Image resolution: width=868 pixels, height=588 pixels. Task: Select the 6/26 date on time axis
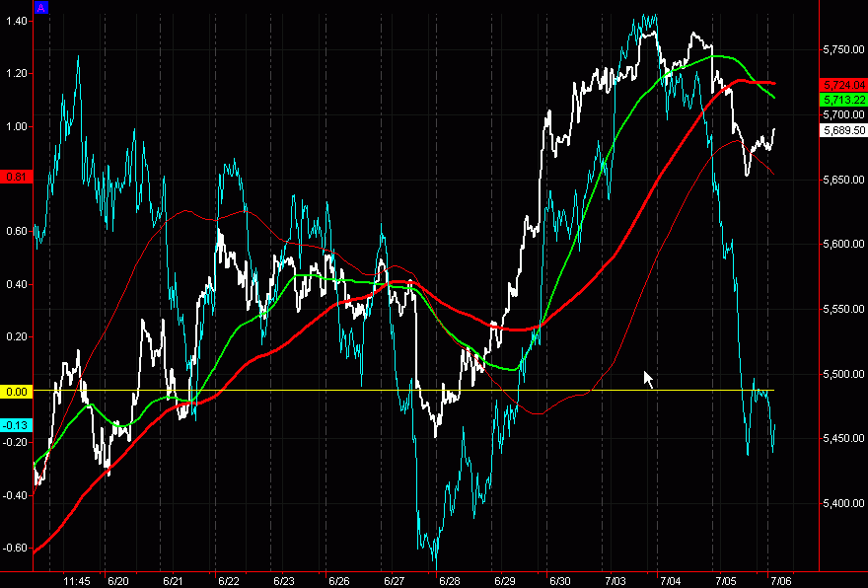point(338,581)
